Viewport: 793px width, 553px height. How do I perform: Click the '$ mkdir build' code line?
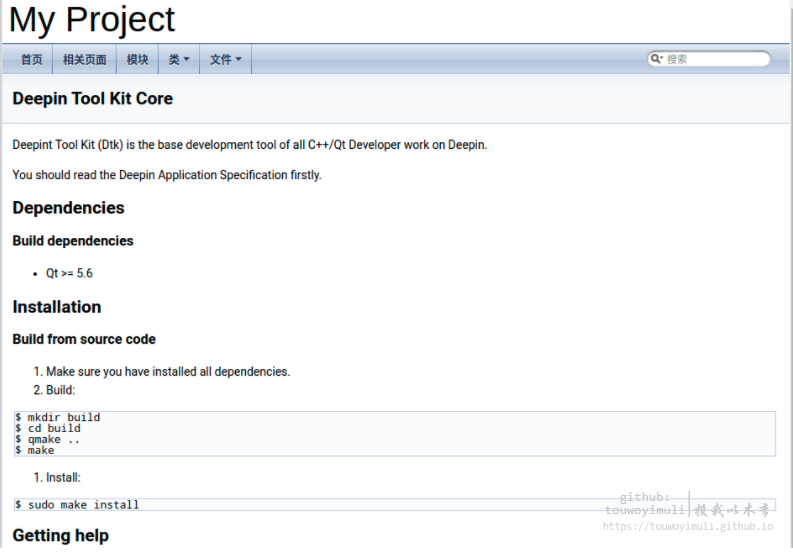coord(58,417)
